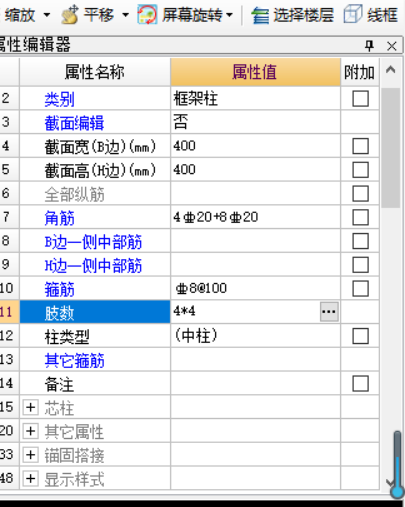Screen dimensions: 405x507
Task: Tick the 附加 checkbox for 类别
Action: tap(360, 99)
